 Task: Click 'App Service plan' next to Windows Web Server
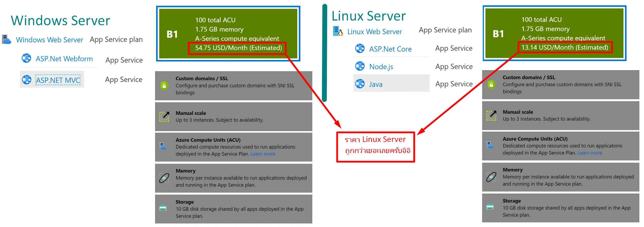tap(116, 40)
